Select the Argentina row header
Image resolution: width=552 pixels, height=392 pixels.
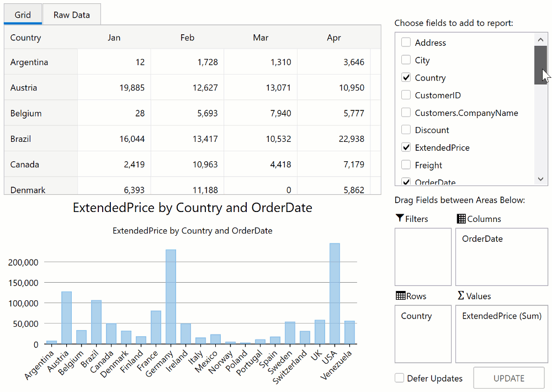41,62
